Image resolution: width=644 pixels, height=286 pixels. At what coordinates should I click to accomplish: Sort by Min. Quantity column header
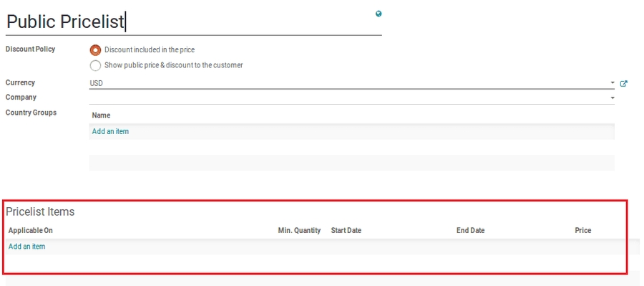pyautogui.click(x=299, y=230)
